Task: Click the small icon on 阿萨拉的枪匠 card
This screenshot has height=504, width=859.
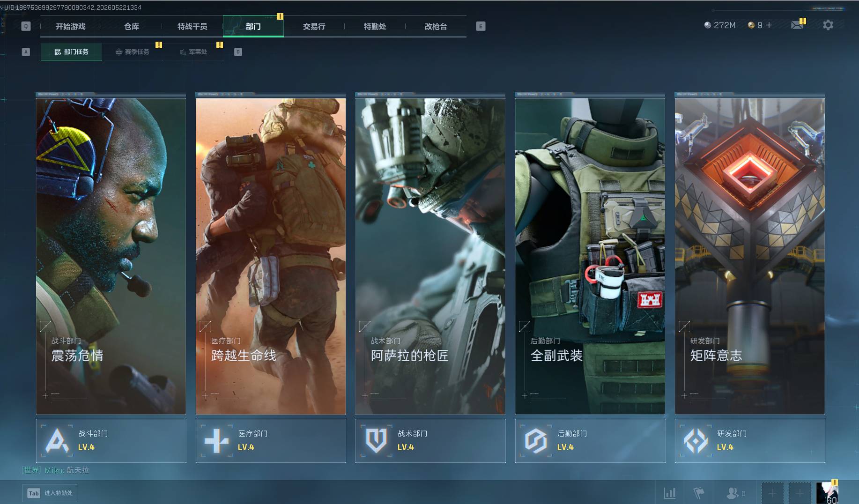Action: [365, 326]
